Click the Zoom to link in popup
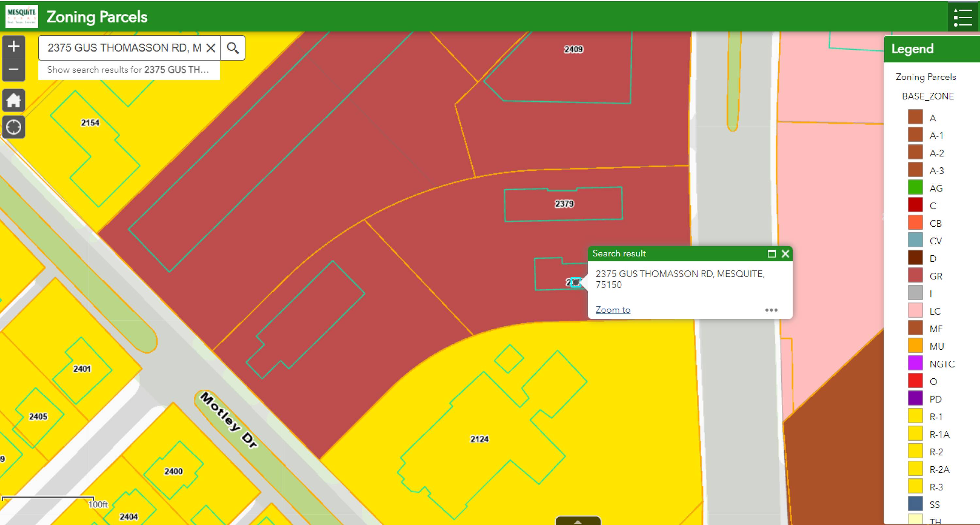 [x=612, y=310]
